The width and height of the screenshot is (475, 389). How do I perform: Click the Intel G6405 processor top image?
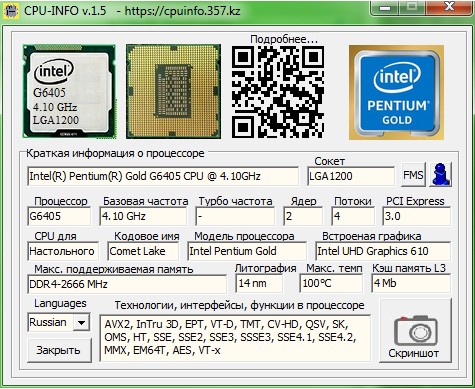69,92
